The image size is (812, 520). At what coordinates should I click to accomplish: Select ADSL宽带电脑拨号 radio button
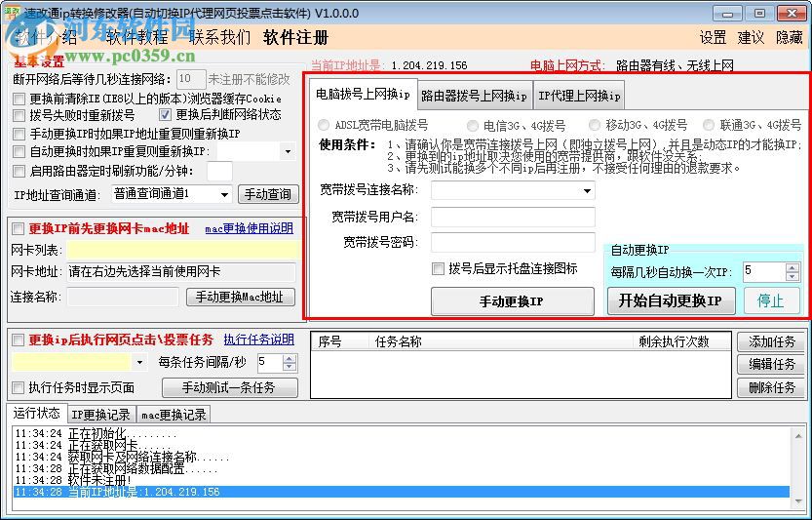click(324, 125)
